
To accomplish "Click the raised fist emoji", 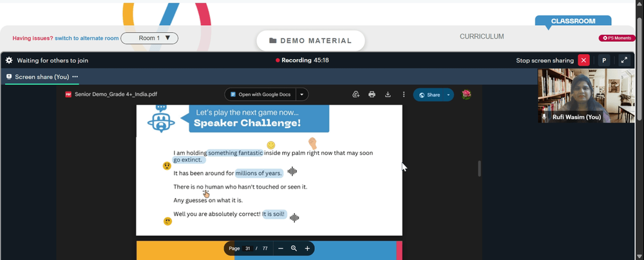I will 313,143.
